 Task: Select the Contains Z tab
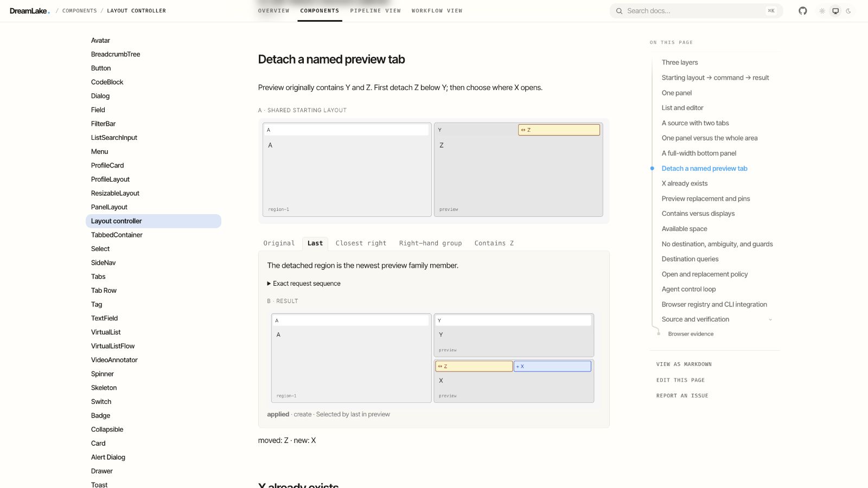tap(494, 243)
